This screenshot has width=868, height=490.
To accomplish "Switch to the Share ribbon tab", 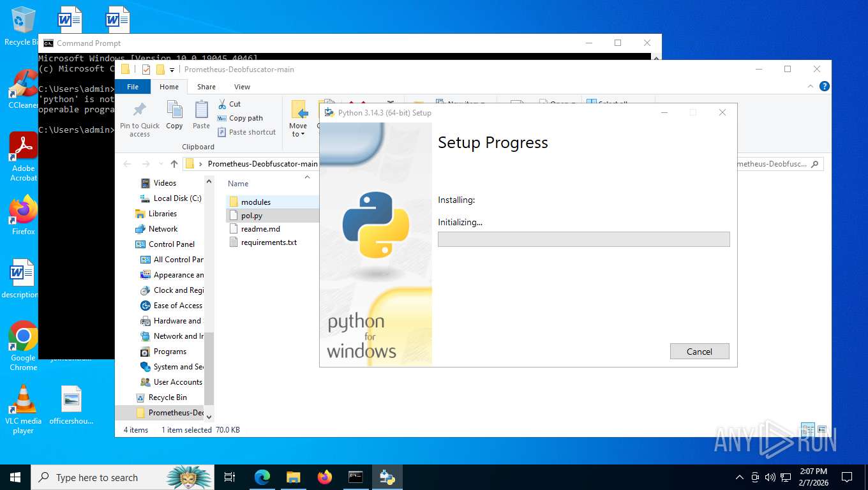I will [x=206, y=87].
